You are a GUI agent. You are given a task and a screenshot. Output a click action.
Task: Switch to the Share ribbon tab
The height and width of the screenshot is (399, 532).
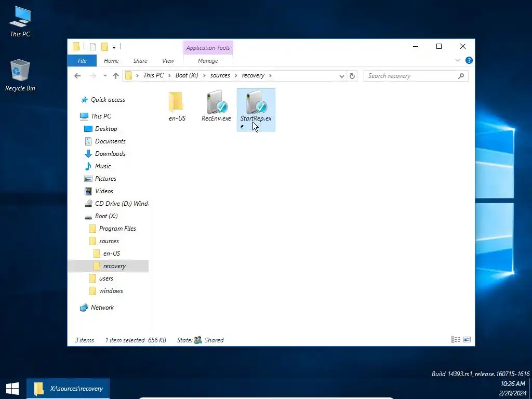pyautogui.click(x=140, y=61)
